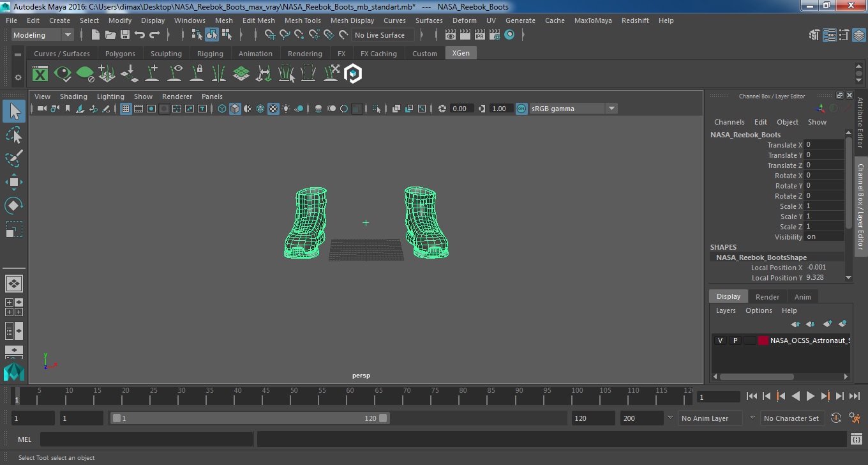Open the No Anim Layer dropdown
The width and height of the screenshot is (868, 465).
pyautogui.click(x=710, y=418)
